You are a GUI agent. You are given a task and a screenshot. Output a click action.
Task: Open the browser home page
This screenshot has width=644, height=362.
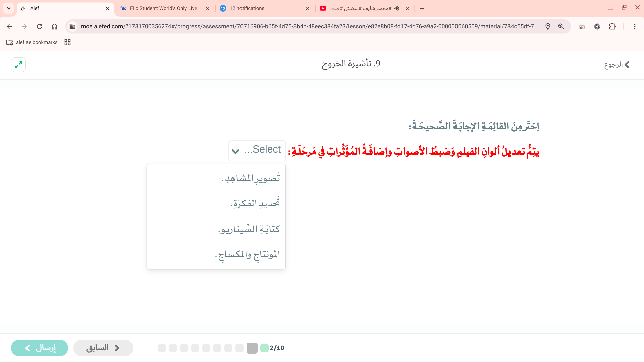[x=54, y=27]
